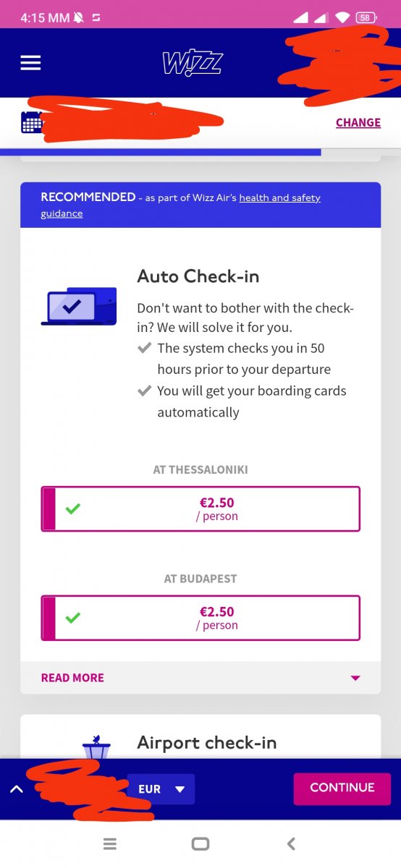
Task: Tap the CONTINUE button
Action: point(342,788)
